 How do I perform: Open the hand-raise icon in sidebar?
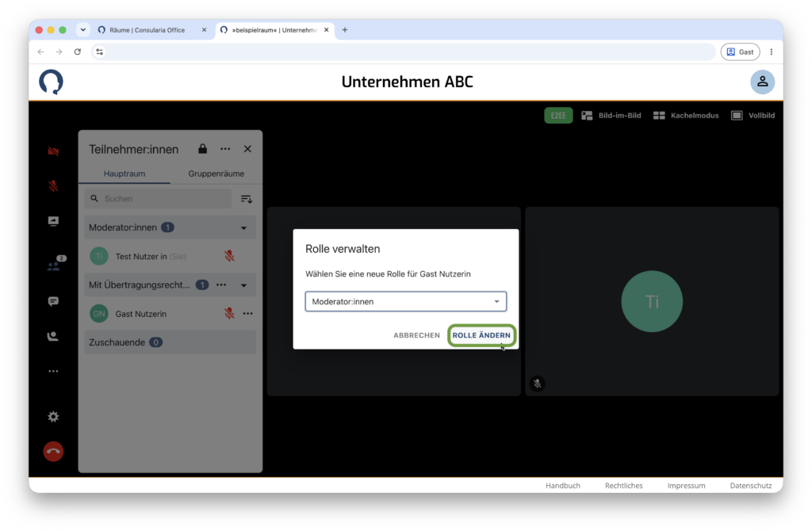[53, 336]
